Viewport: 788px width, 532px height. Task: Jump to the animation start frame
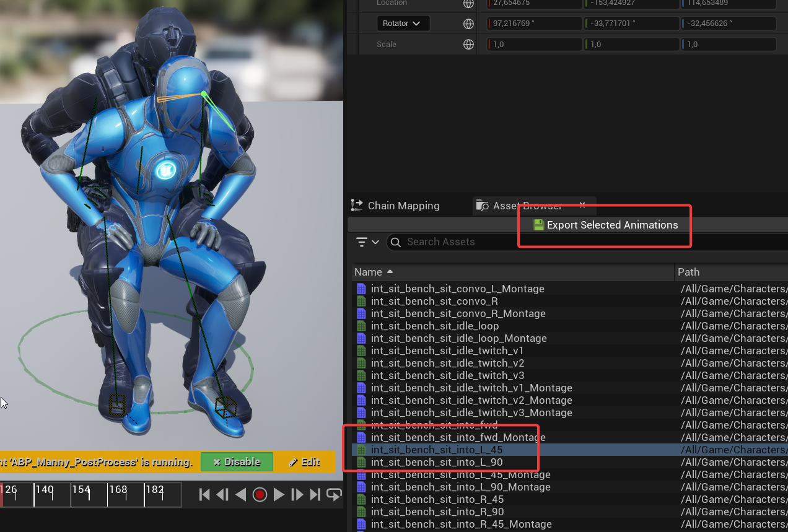[x=204, y=494]
